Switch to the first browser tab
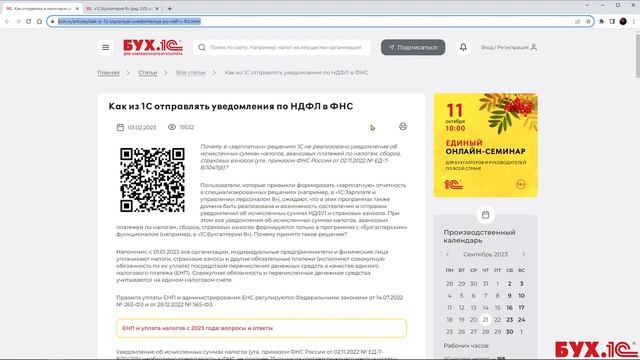This screenshot has width=640, height=360. 42,8
